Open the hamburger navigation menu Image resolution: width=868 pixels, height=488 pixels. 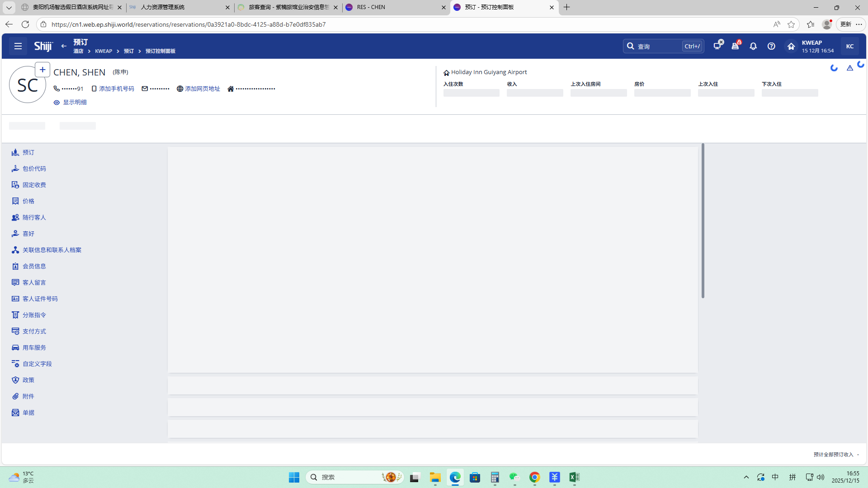18,46
